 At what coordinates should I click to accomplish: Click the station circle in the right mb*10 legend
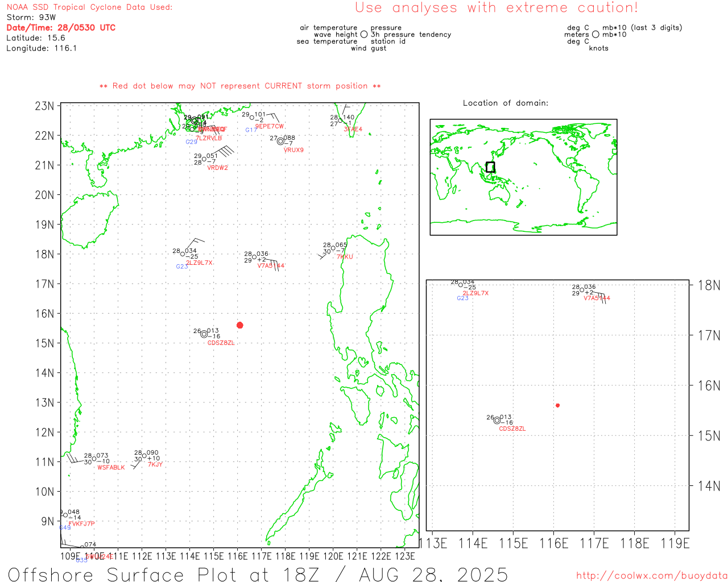tap(595, 35)
